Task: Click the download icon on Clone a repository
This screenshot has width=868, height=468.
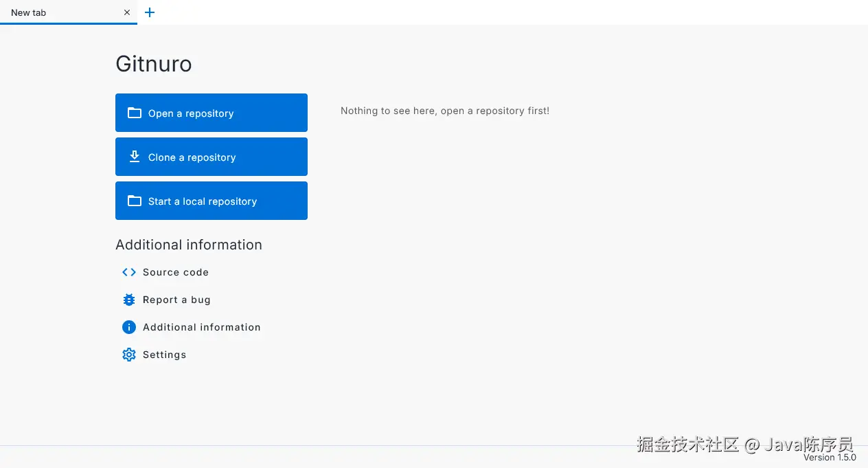Action: [x=135, y=157]
